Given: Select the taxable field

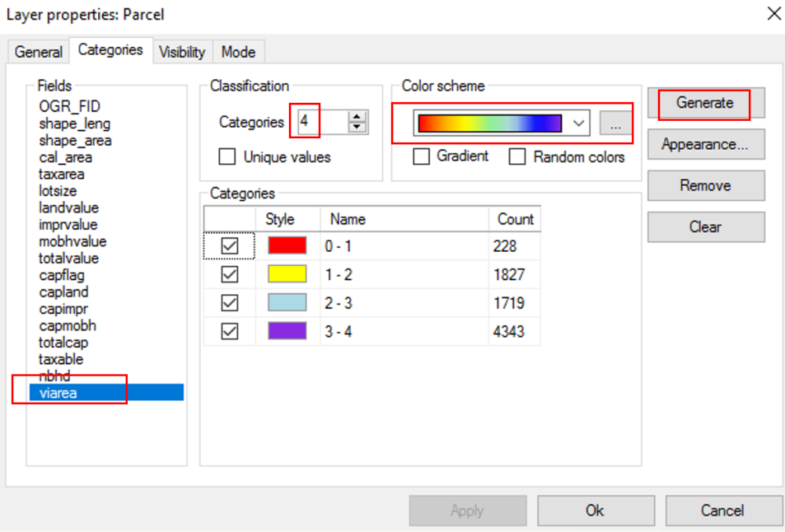Looking at the screenshot, I should 61,359.
